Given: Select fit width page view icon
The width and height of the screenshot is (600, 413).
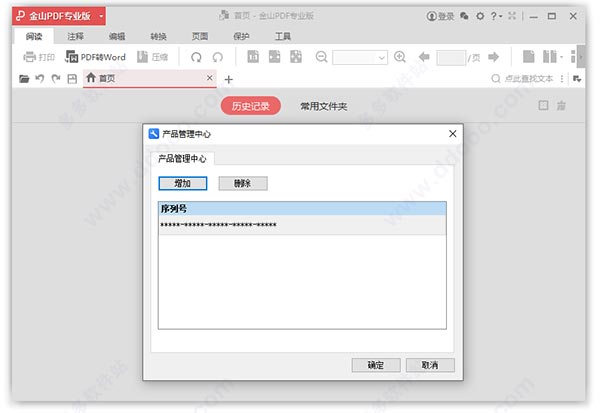Looking at the screenshot, I should (x=274, y=57).
